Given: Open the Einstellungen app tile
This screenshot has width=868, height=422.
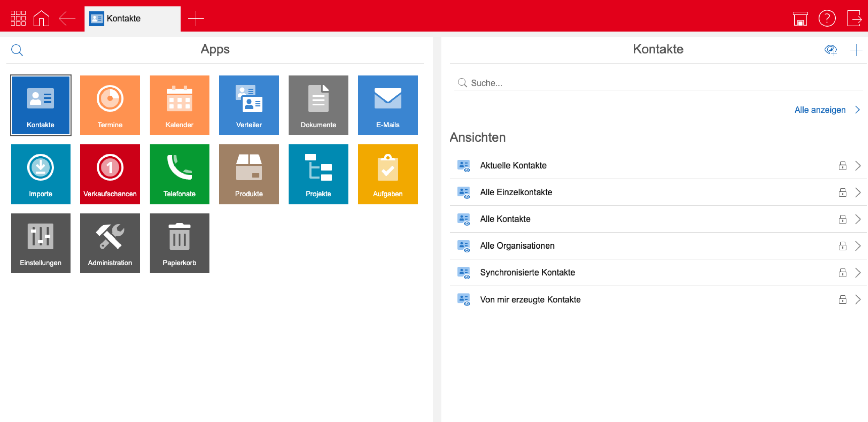Looking at the screenshot, I should click(40, 243).
